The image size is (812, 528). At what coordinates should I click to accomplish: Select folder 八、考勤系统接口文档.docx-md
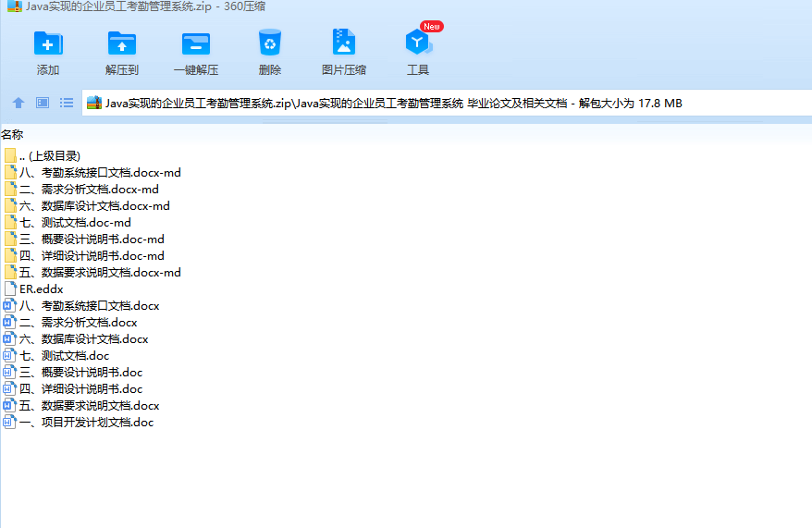click(x=92, y=172)
